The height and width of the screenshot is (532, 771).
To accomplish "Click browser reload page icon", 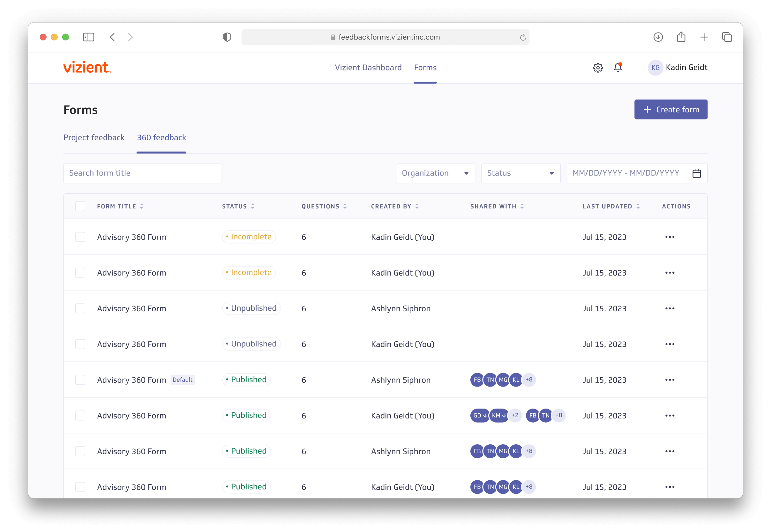I will point(522,37).
